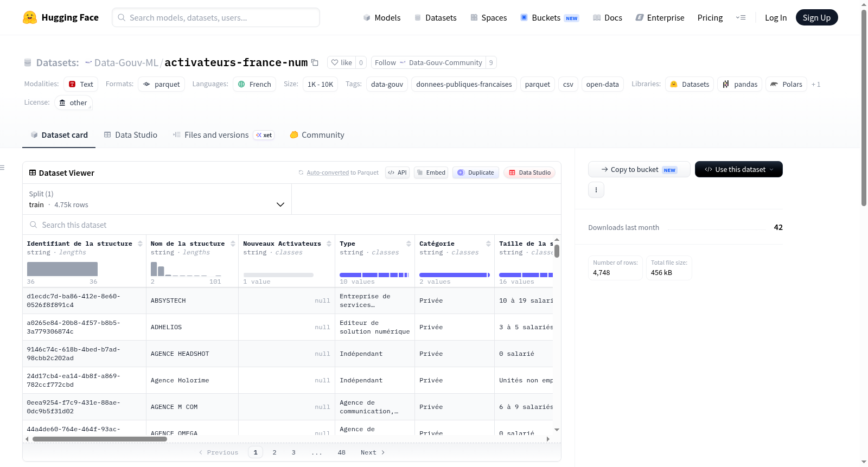Viewport: 868px width, 467px height.
Task: Switch to the Data Studio tab
Action: [x=130, y=135]
